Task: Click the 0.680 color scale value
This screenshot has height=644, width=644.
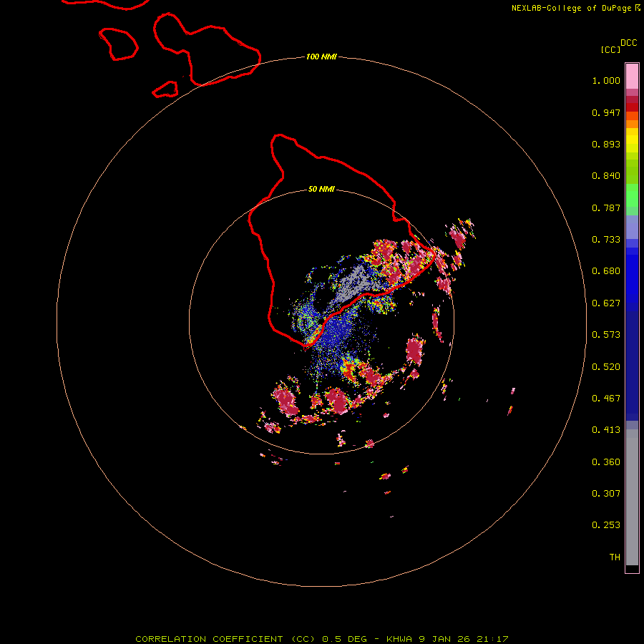Action: click(x=606, y=271)
